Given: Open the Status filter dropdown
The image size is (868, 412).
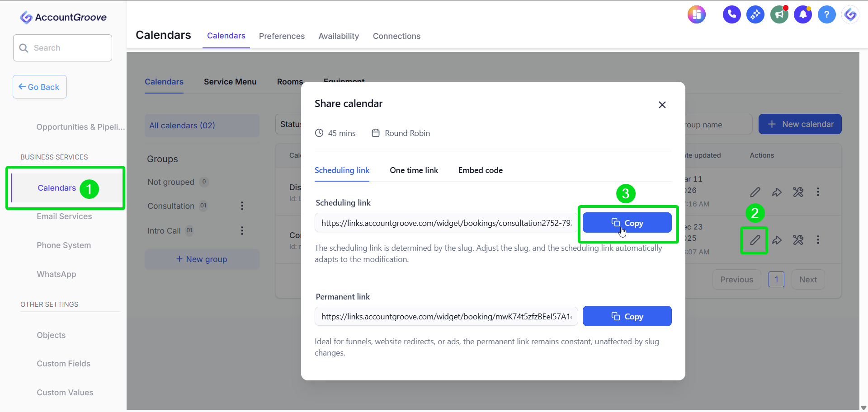Looking at the screenshot, I should point(288,124).
